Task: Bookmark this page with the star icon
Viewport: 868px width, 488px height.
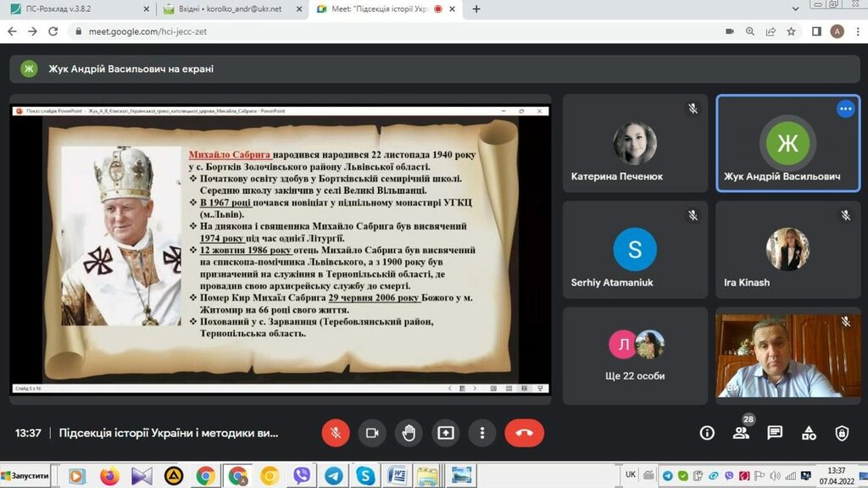Action: [x=791, y=31]
